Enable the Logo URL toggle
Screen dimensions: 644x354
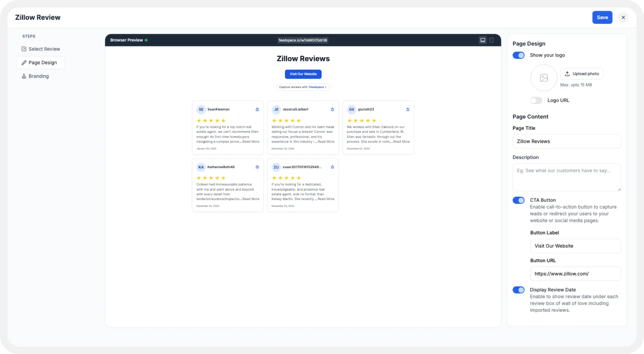[x=536, y=101]
